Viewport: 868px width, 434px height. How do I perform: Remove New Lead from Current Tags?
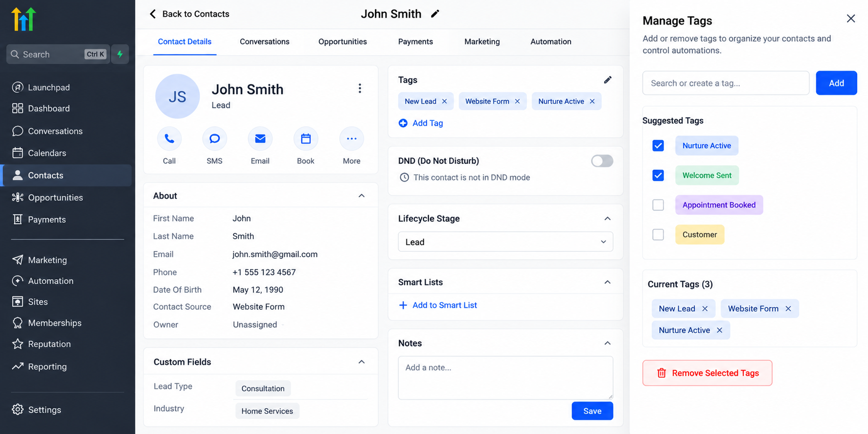705,309
